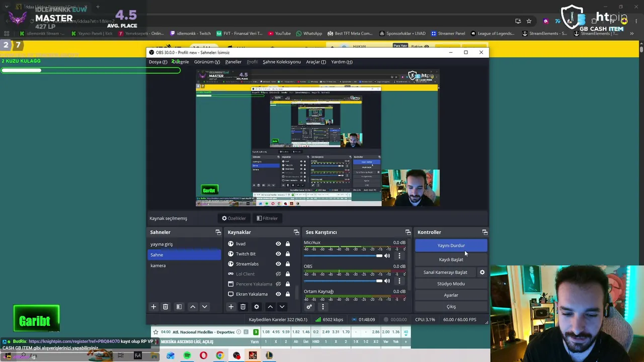Mute the Mic/Aux speaker icon
This screenshot has width=644, height=362.
pos(387,256)
